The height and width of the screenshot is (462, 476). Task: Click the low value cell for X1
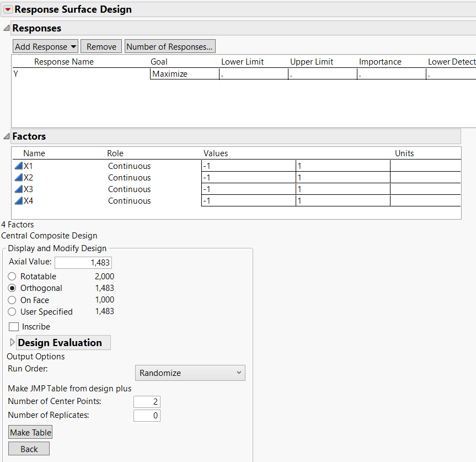249,166
